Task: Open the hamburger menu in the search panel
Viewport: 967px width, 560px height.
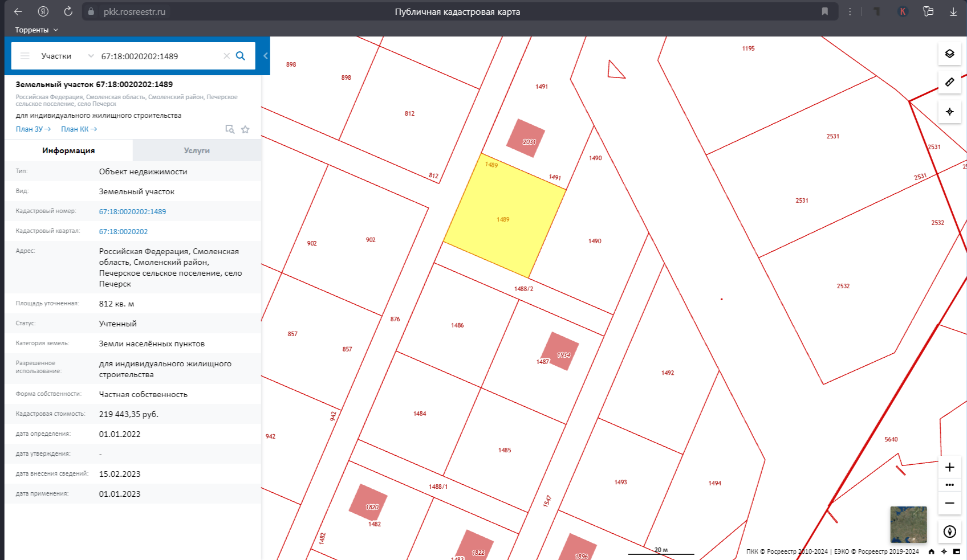Action: (25, 56)
